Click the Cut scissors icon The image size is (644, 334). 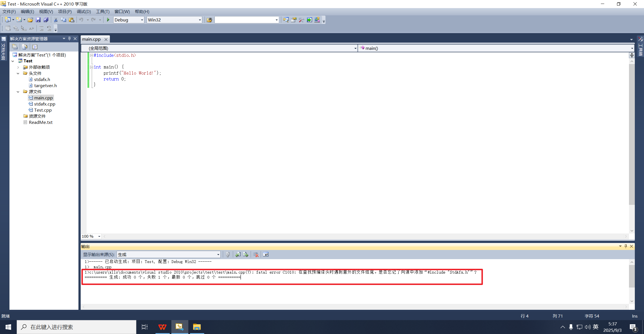click(56, 20)
